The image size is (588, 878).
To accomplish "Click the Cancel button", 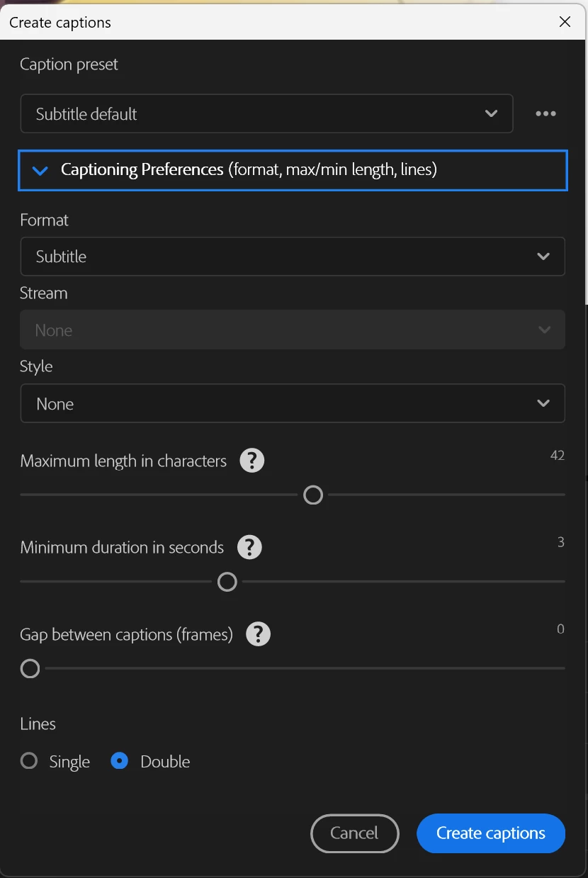I will tap(354, 833).
